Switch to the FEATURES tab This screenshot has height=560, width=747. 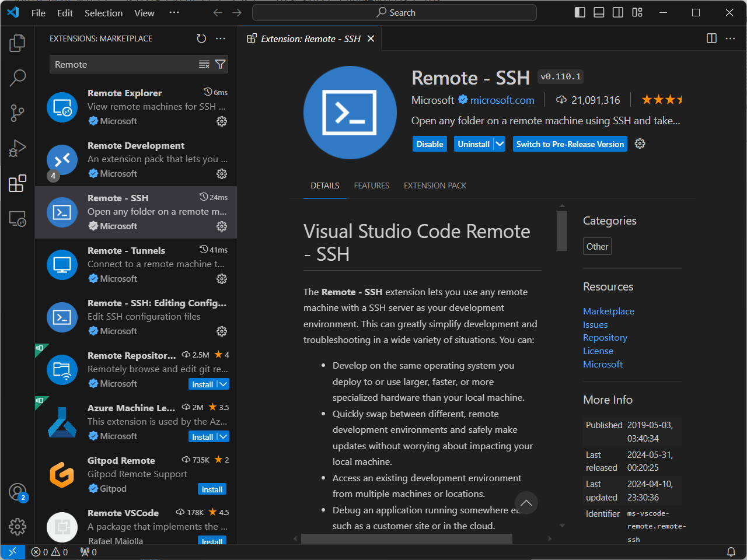click(x=371, y=185)
